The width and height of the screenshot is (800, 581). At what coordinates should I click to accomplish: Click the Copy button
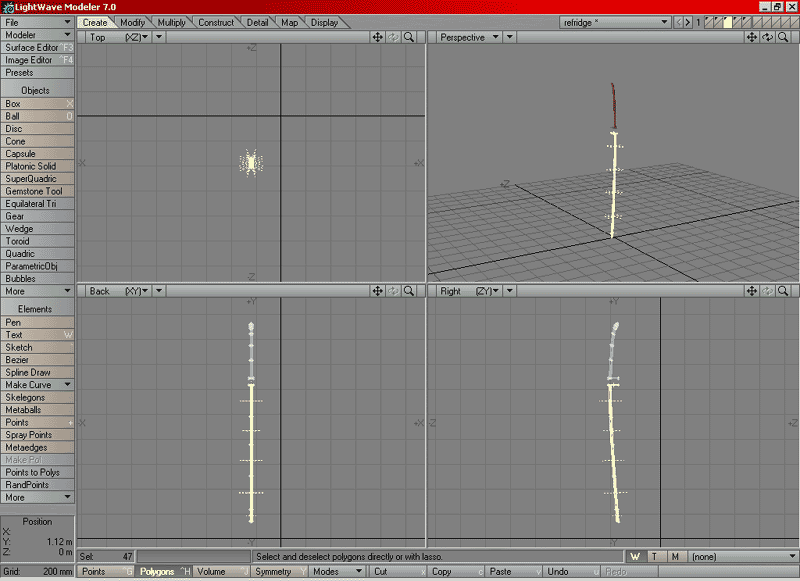(x=456, y=572)
